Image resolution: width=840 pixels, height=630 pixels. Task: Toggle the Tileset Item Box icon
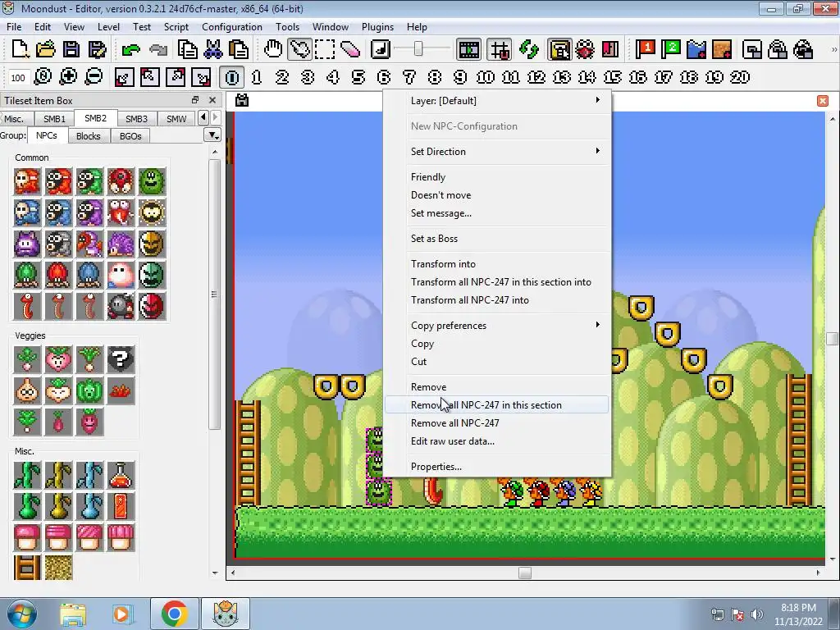click(559, 50)
